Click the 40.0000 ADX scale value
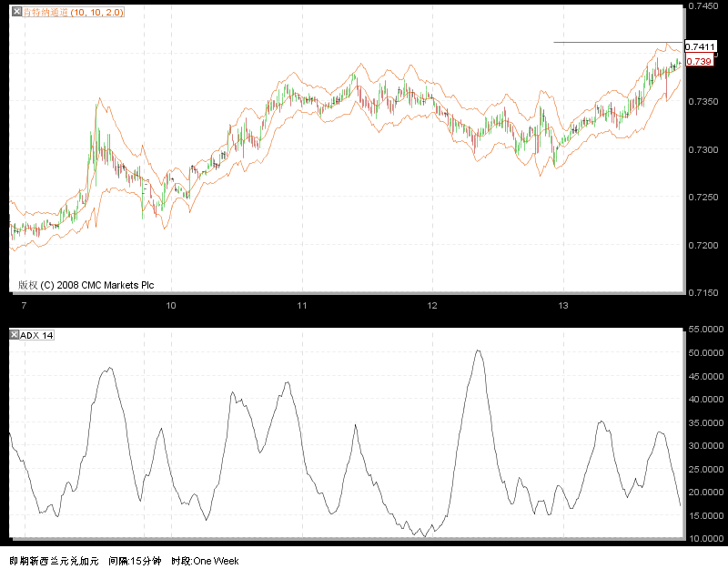728x569 pixels. click(706, 400)
